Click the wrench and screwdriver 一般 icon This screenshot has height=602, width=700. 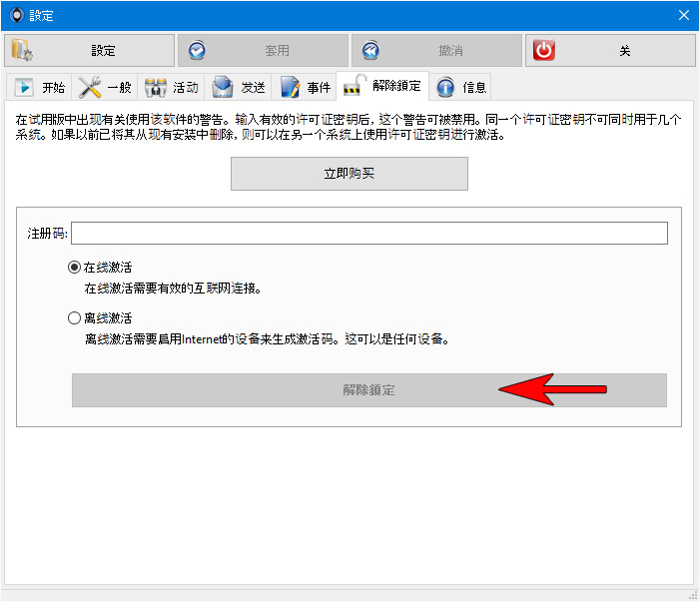click(x=90, y=87)
